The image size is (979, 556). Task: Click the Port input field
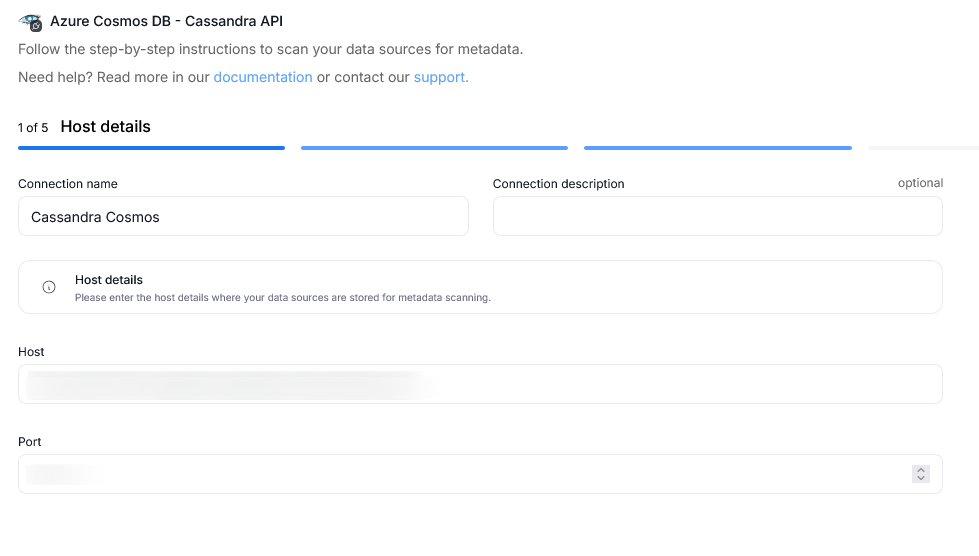tap(480, 474)
